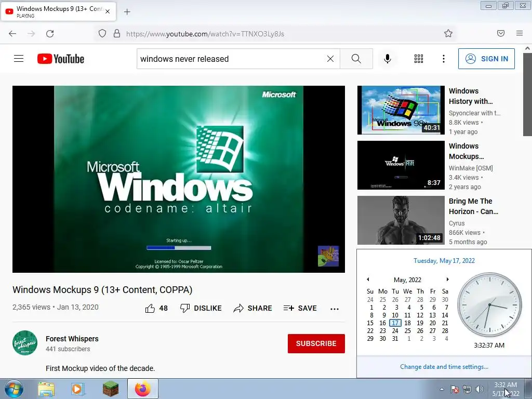The width and height of the screenshot is (532, 399).
Task: Click the analog clock face
Action: click(x=489, y=304)
